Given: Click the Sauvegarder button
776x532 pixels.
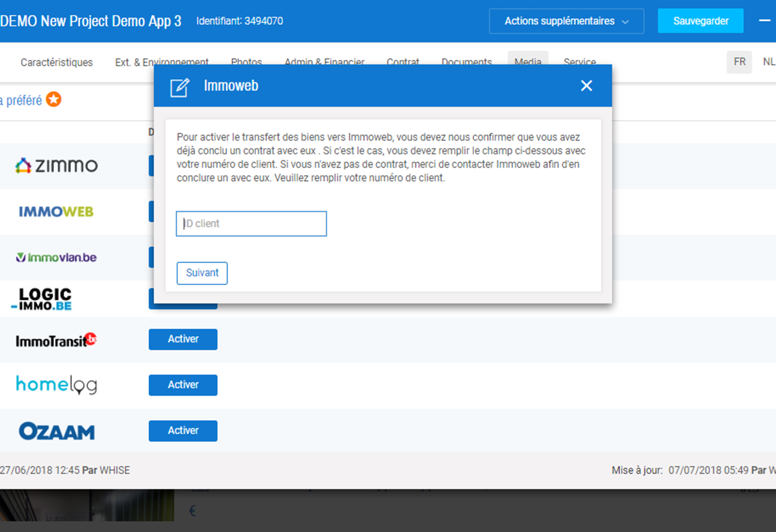Looking at the screenshot, I should (x=700, y=21).
